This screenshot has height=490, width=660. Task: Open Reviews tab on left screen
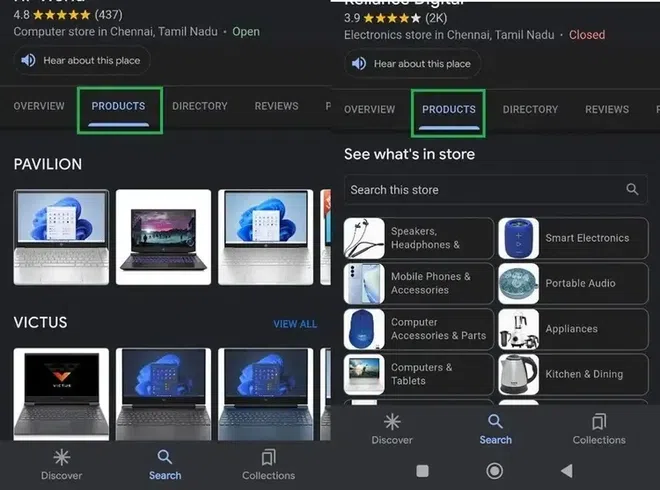(x=276, y=106)
